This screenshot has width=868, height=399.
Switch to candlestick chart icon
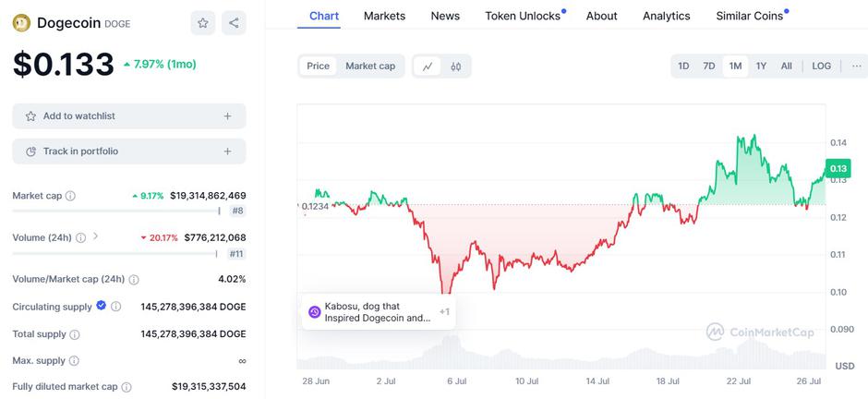(x=456, y=66)
